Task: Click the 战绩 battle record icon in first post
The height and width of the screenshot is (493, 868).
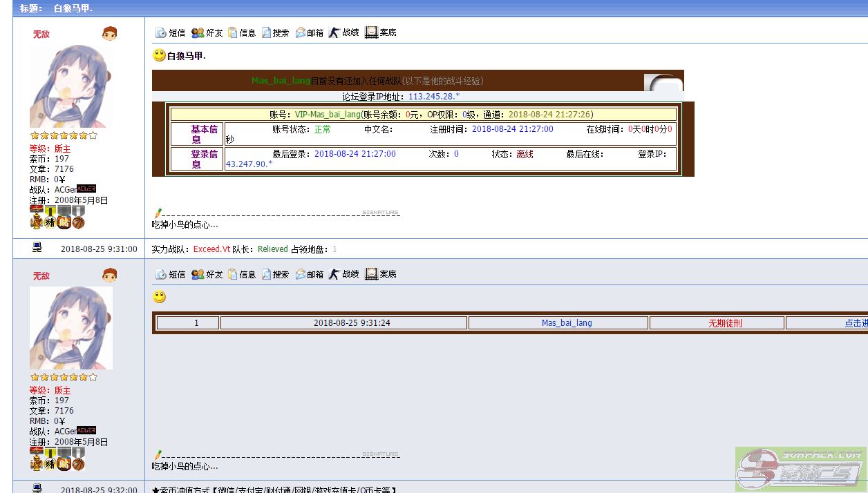Action: click(334, 32)
